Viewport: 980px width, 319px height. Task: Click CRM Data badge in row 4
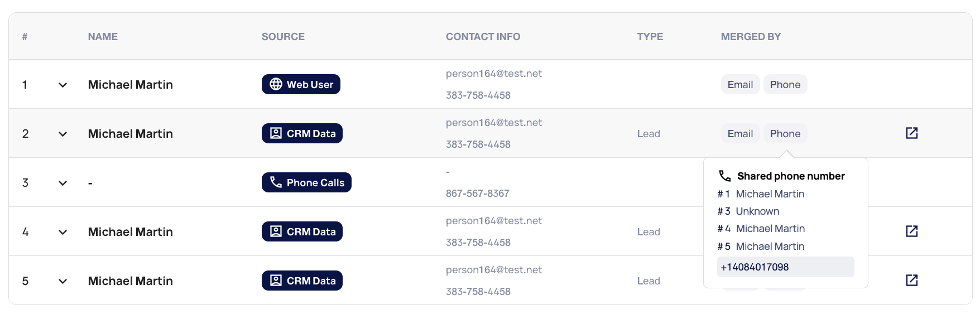pyautogui.click(x=302, y=231)
